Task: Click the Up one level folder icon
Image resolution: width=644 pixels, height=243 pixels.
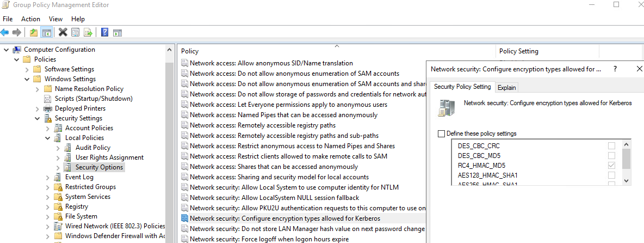Action: click(x=34, y=32)
